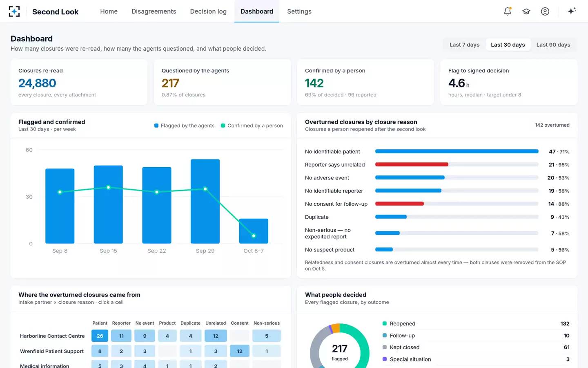Click the Reporter says unrelated red bar
Screen dimensions: 588x368
tap(412, 164)
